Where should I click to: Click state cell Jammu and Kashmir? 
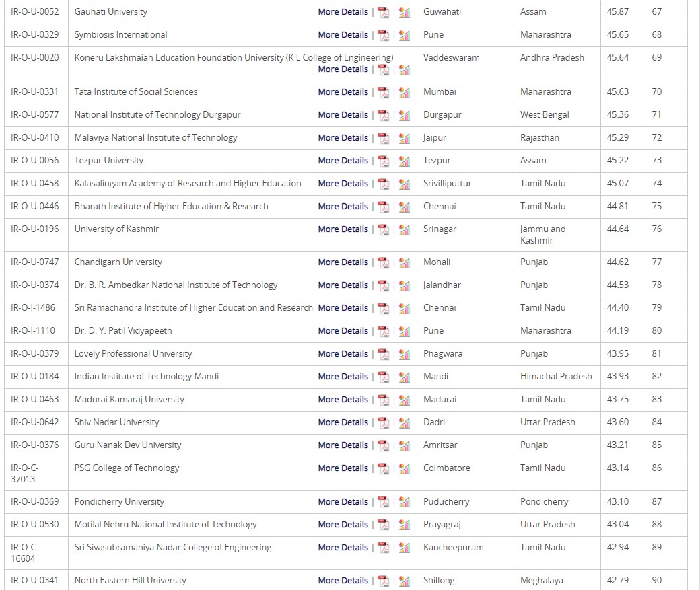[543, 235]
